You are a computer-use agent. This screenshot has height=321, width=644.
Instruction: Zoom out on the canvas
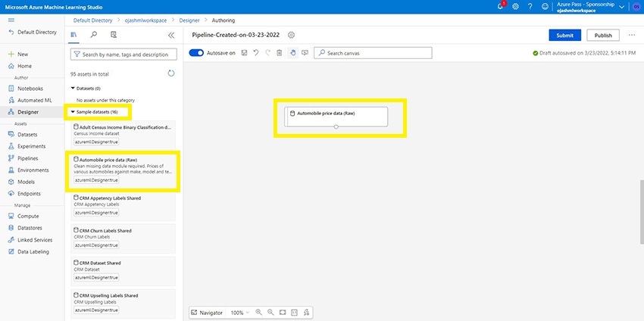[270, 313]
